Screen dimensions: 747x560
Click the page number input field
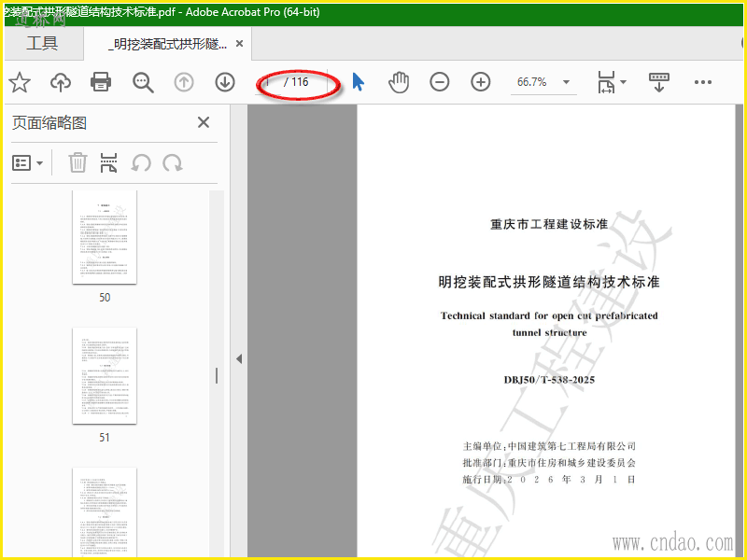(x=268, y=82)
